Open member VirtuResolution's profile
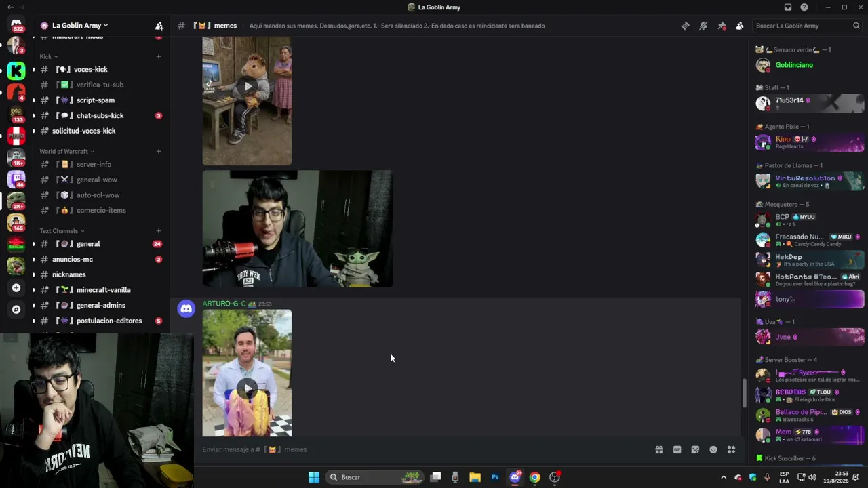Image resolution: width=868 pixels, height=488 pixels. pyautogui.click(x=810, y=181)
